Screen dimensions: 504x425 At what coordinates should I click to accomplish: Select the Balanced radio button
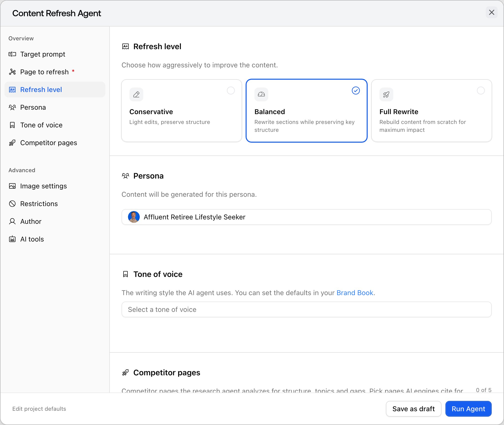[x=356, y=91]
